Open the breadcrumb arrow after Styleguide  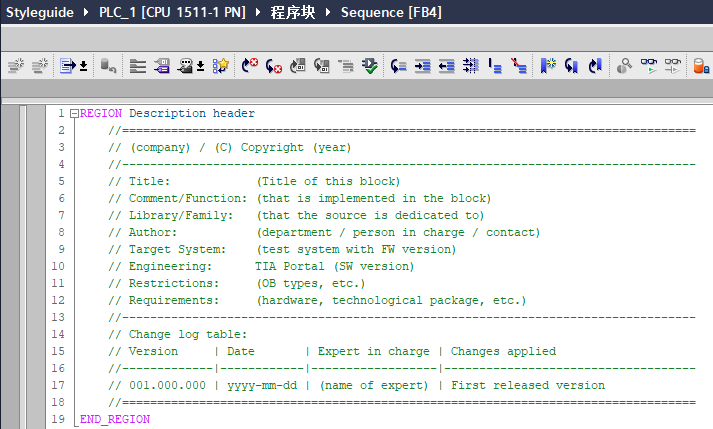tap(86, 12)
